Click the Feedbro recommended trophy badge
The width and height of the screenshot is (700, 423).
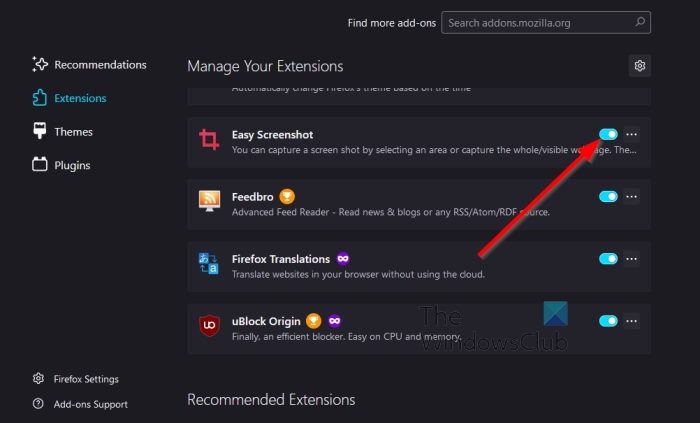point(287,196)
